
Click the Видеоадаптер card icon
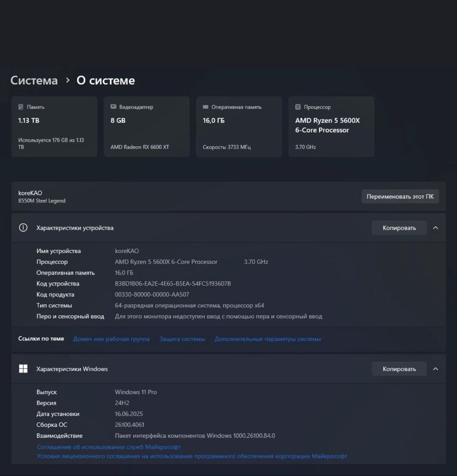click(113, 107)
